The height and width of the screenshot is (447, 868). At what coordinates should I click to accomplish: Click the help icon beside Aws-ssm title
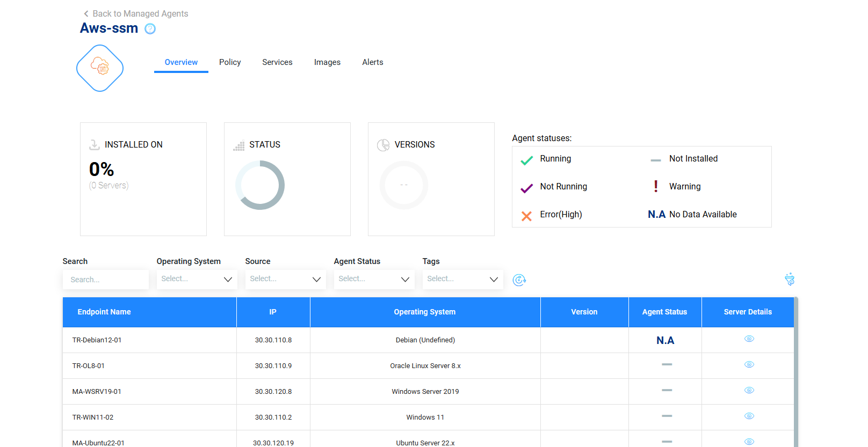150,29
